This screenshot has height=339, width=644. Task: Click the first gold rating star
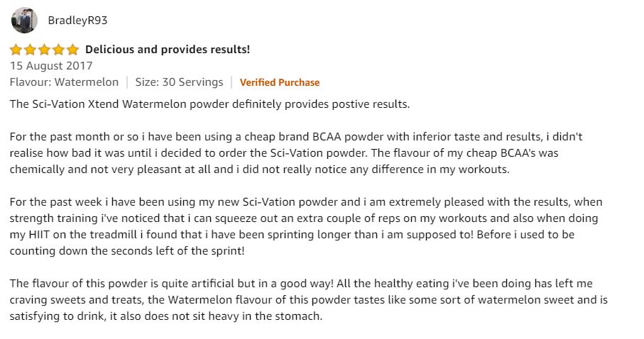pyautogui.click(x=16, y=50)
